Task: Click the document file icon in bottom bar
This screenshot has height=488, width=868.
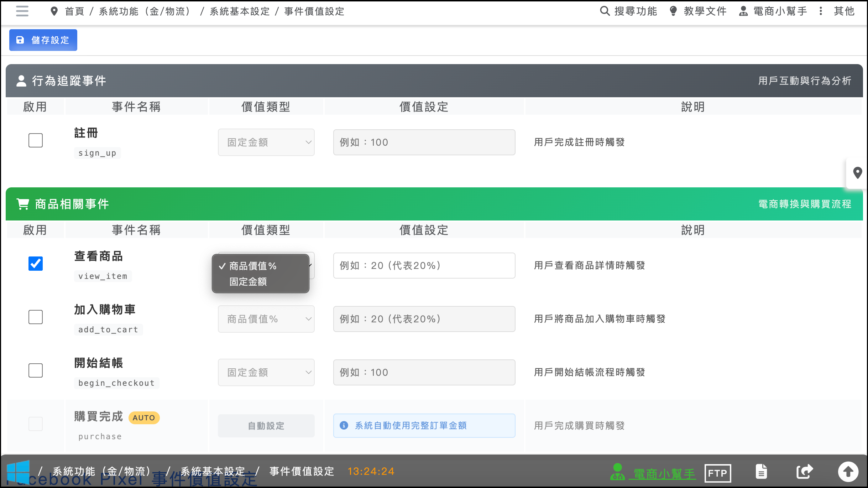Action: coord(761,472)
